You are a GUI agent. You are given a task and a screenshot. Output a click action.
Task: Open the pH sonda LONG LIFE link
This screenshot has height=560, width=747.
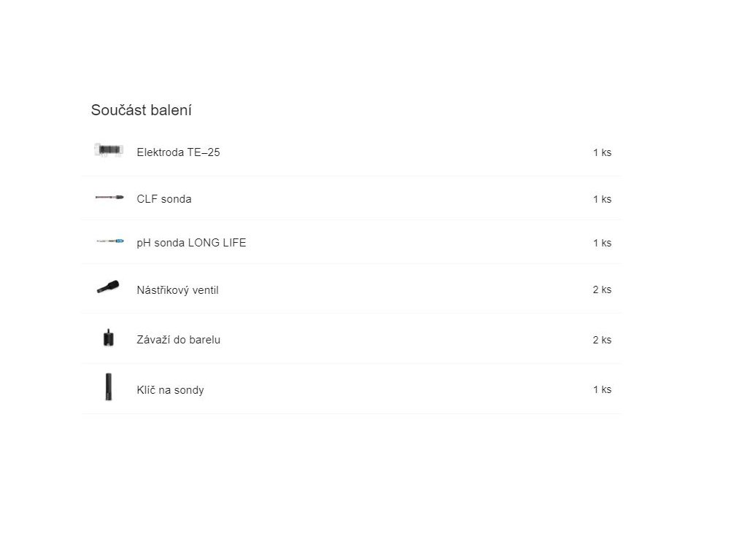click(191, 243)
